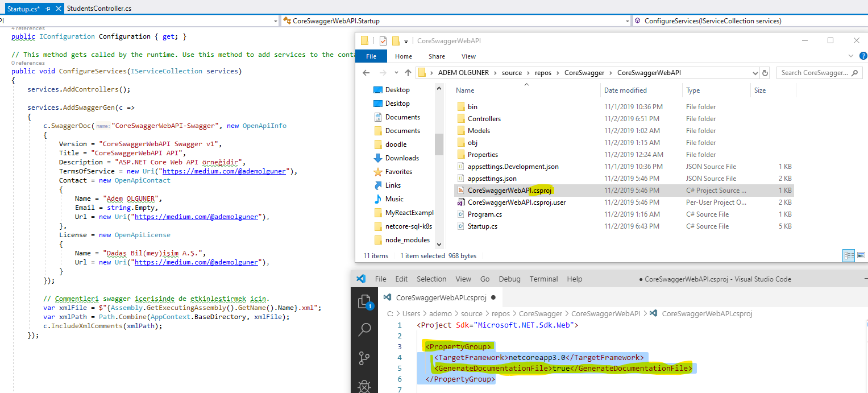
Task: Expand the address bar path history dropdown
Action: 754,73
